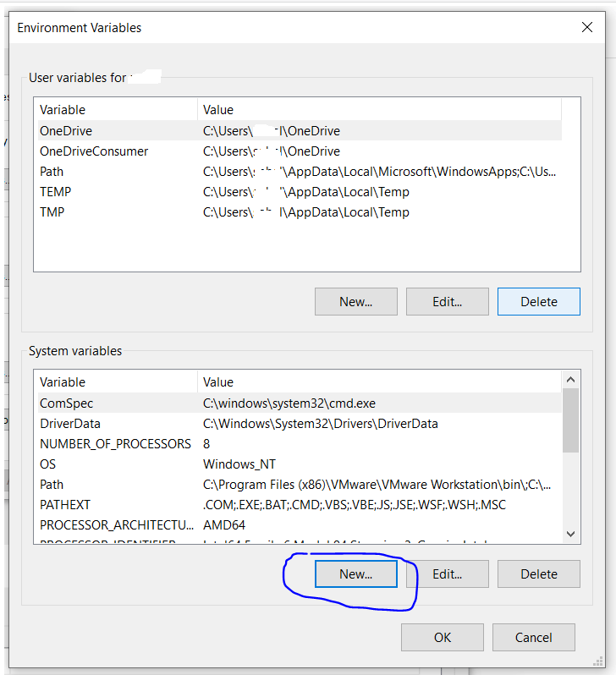Click Edit button under System variables
This screenshot has height=675, width=616.
pyautogui.click(x=447, y=573)
